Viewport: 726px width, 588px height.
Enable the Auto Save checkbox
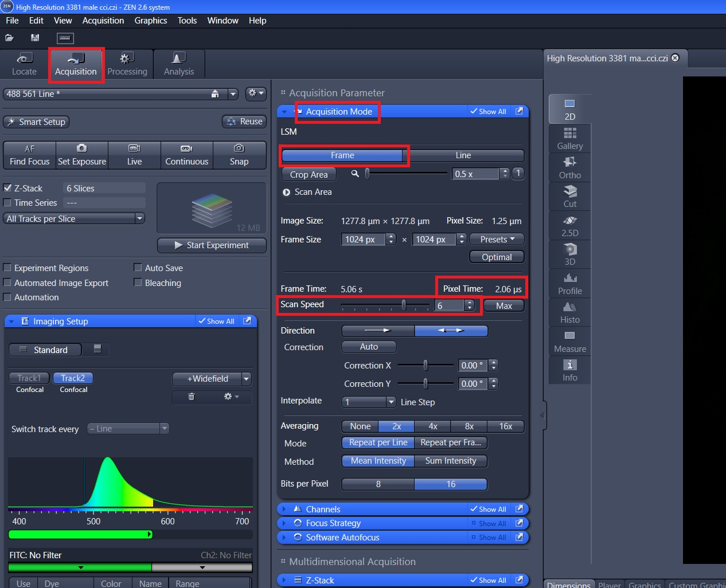pyautogui.click(x=138, y=268)
